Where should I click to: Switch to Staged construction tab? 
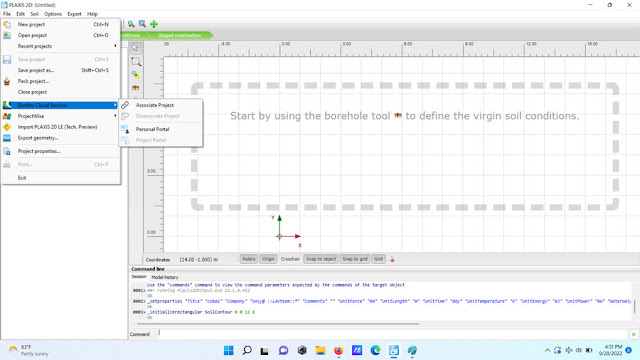(x=180, y=36)
